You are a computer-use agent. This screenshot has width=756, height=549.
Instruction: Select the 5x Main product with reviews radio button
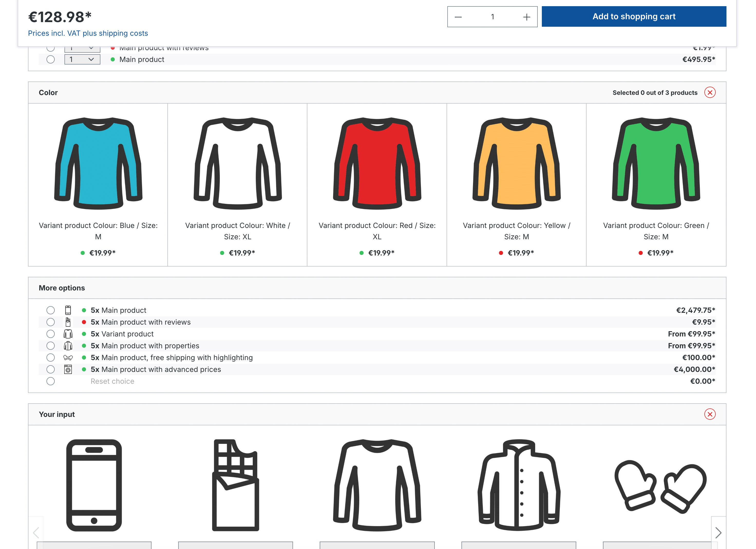[x=51, y=322]
